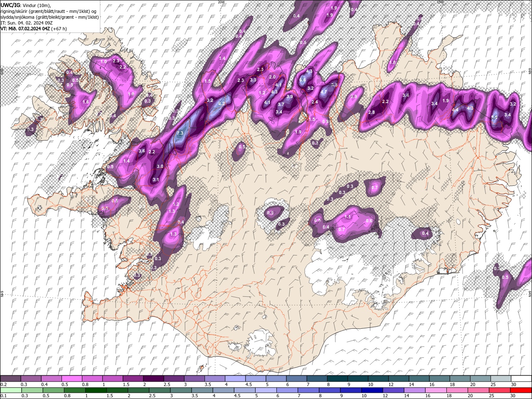This screenshot has width=532, height=399.
Task: Select the 6.6 snowfall value label
Action: 303,80
